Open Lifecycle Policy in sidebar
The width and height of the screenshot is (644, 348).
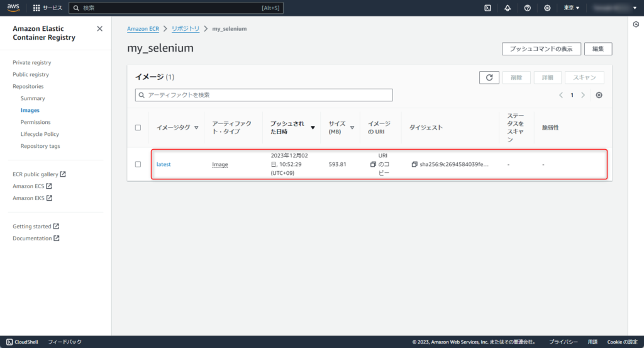coord(40,134)
